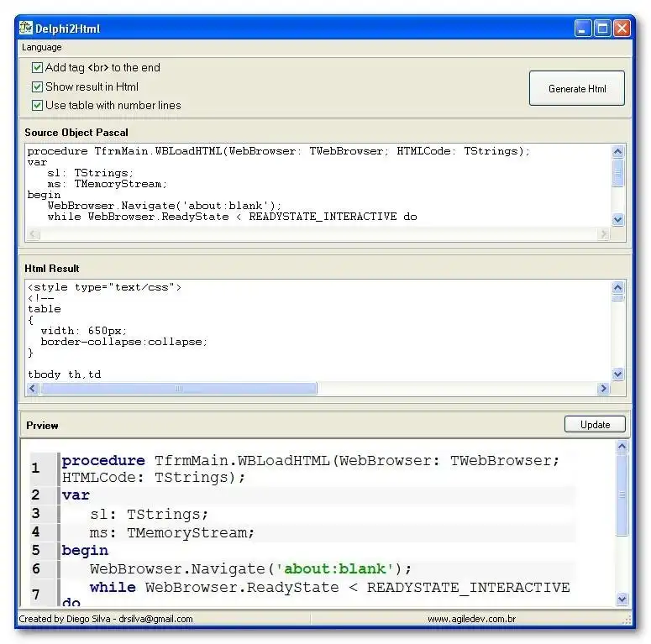Maximize the Delphi2Html window
Screen dimensions: 651x644
tap(602, 29)
